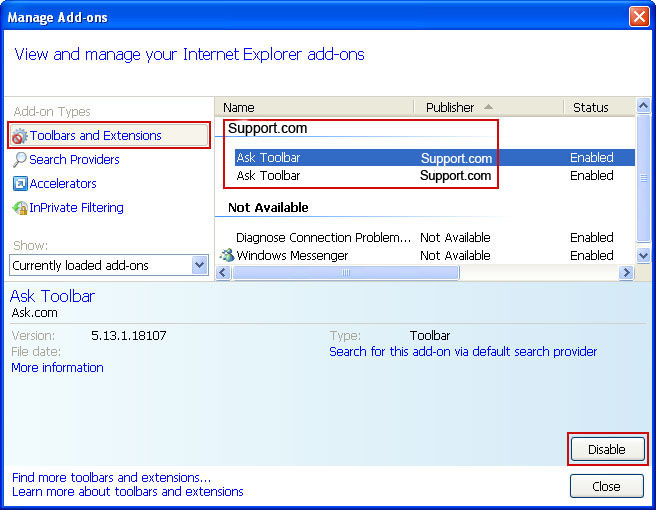Click version number 5.13.1.18107
Screen dimensions: 656x510
click(129, 336)
